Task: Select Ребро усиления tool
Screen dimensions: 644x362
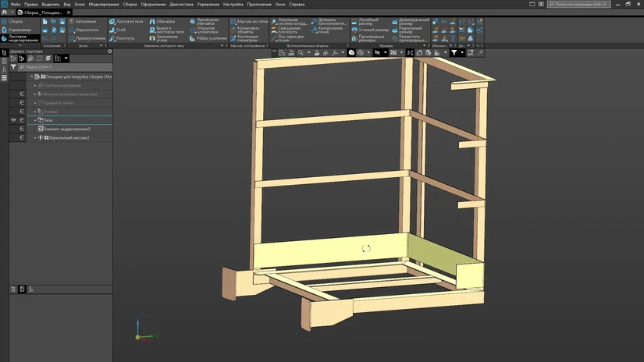Action: point(208,38)
